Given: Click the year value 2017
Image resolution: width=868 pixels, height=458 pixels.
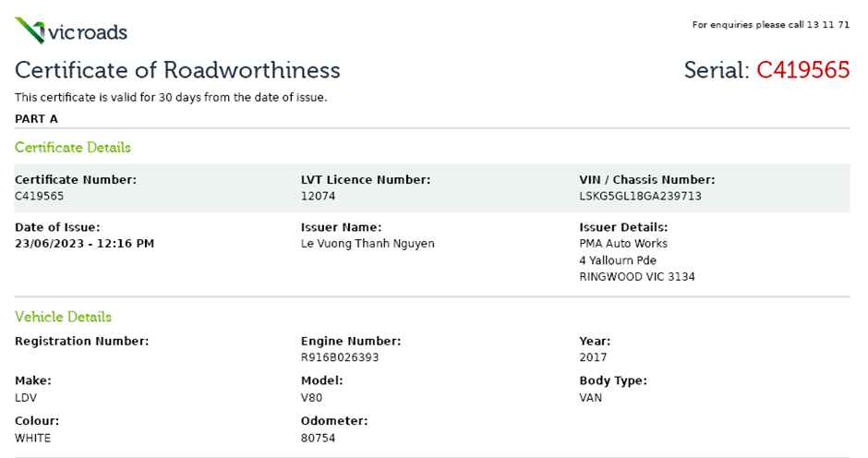Looking at the screenshot, I should [x=593, y=357].
